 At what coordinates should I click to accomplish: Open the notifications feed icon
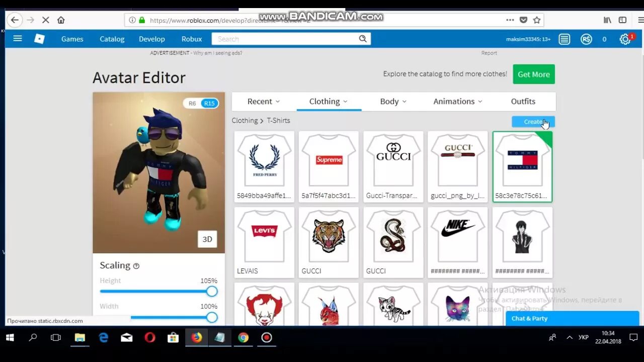[565, 39]
